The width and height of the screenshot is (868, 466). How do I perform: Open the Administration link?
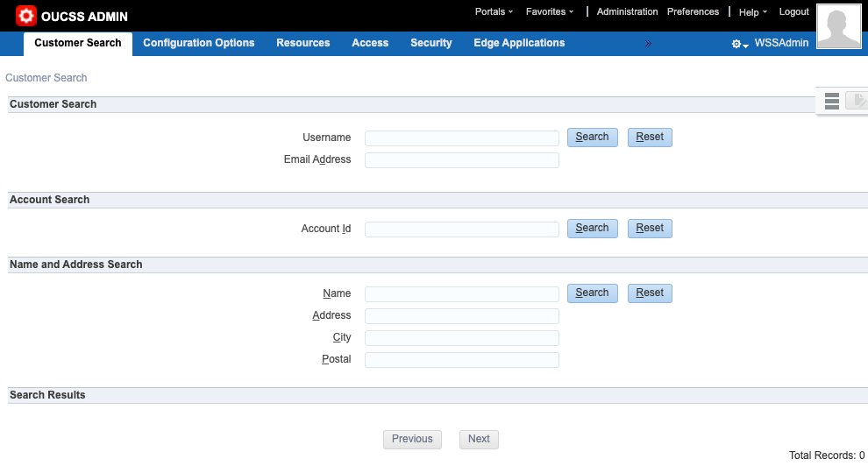[x=627, y=12]
